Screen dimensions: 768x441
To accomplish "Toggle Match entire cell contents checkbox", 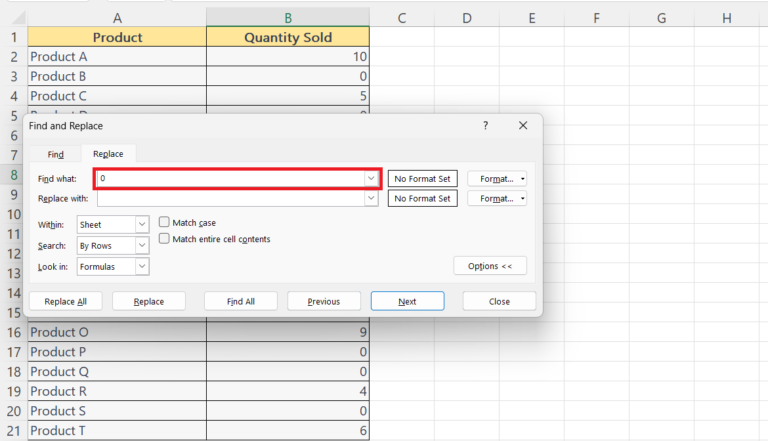I will 165,239.
